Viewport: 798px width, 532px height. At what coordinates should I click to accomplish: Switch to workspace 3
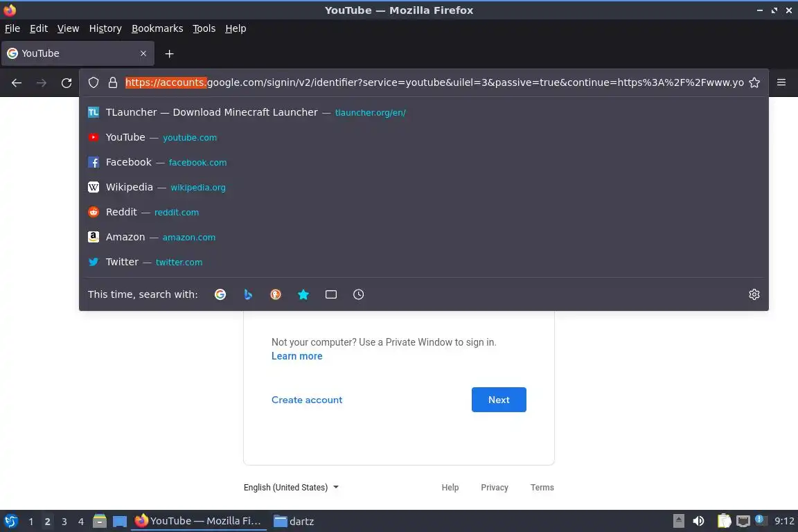[x=64, y=522]
